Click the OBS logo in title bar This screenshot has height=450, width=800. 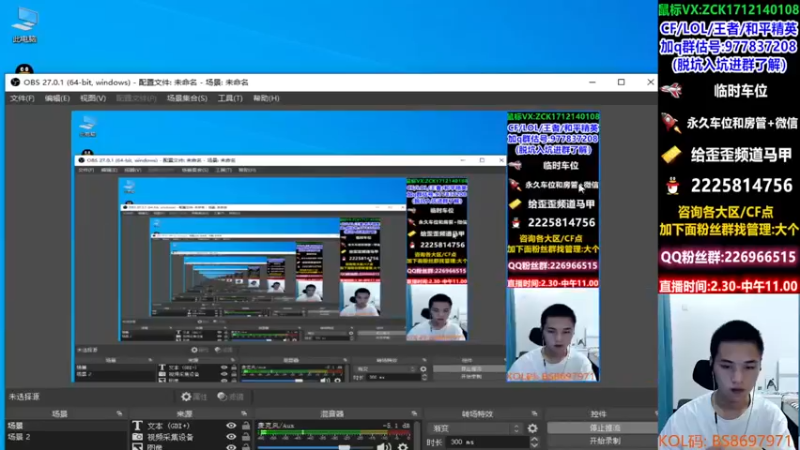pos(15,82)
